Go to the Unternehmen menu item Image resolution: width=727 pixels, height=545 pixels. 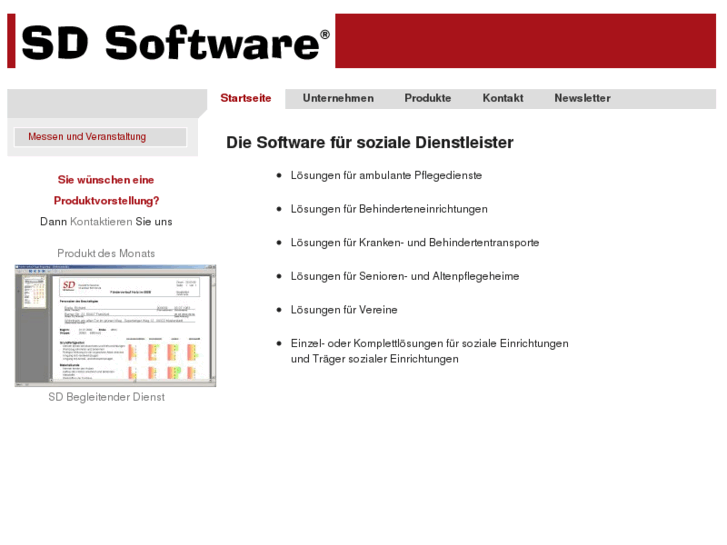point(338,98)
